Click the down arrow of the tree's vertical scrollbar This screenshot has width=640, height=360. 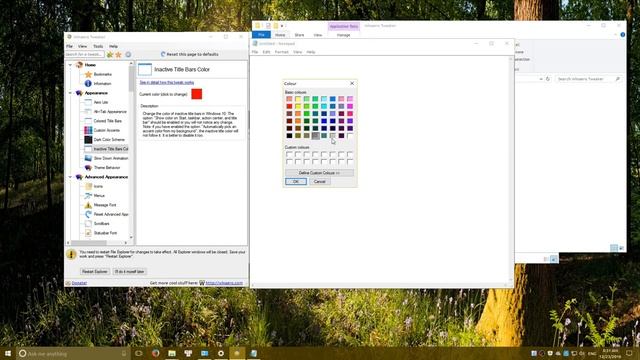coord(131,237)
